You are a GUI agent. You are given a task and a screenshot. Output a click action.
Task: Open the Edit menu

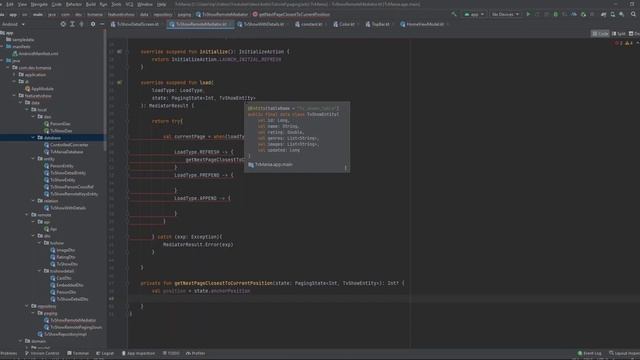point(9,4)
